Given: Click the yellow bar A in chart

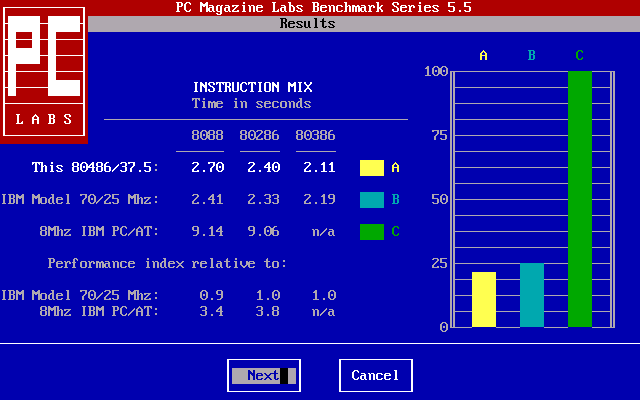Looking at the screenshot, I should point(483,299).
